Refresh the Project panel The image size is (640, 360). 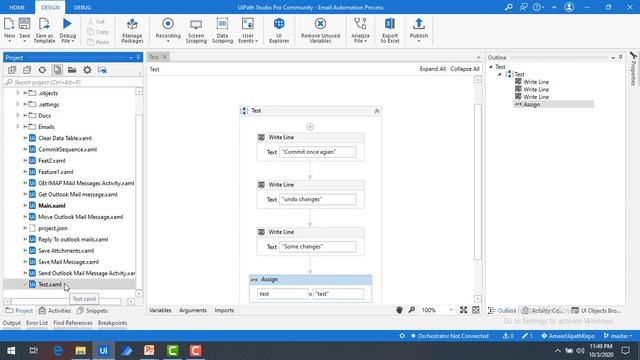pos(42,70)
